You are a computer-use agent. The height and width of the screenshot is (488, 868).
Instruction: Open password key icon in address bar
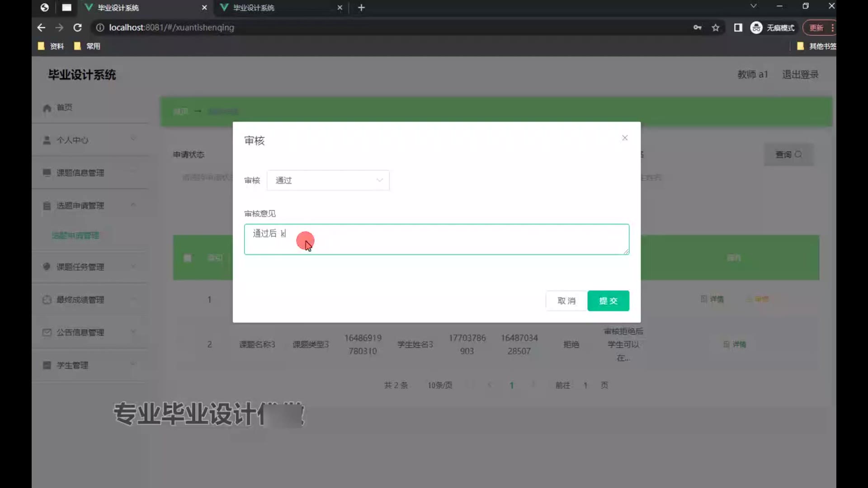697,28
